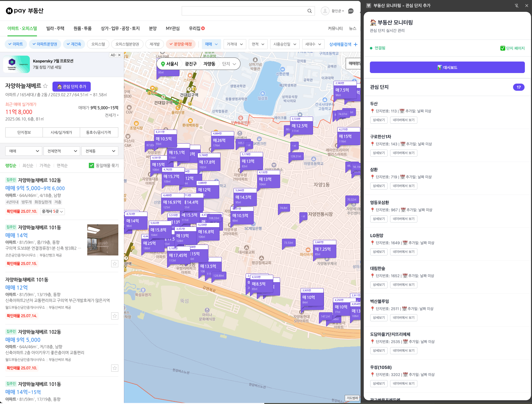Open the 사용승인일 dropdown
Screen dimensions: 532x404
(285, 44)
